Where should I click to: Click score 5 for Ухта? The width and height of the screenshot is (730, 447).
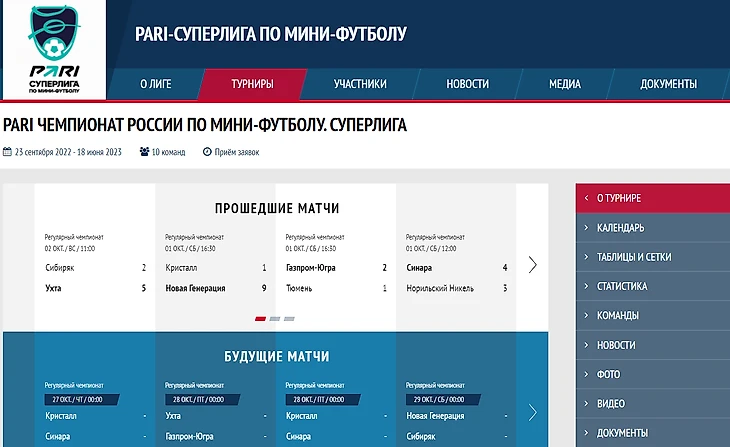coord(143,288)
